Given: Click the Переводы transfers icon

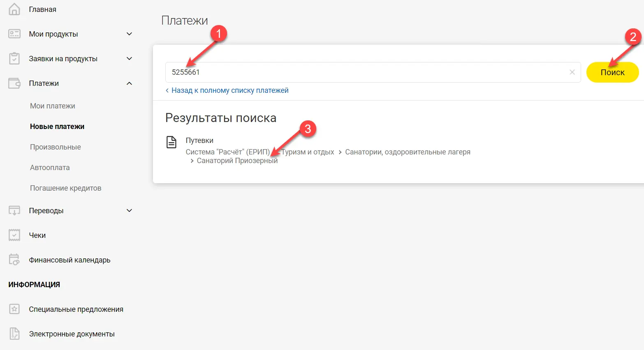Looking at the screenshot, I should point(14,211).
